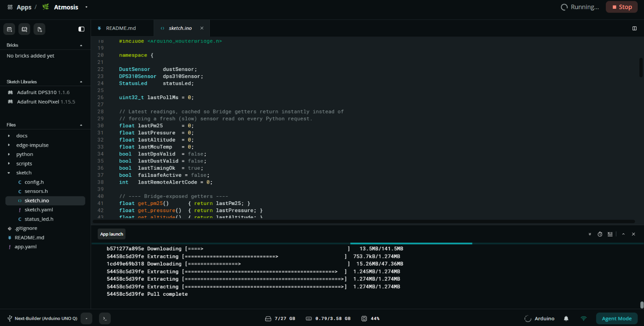
Task: Close the console panel
Action: pos(634,234)
